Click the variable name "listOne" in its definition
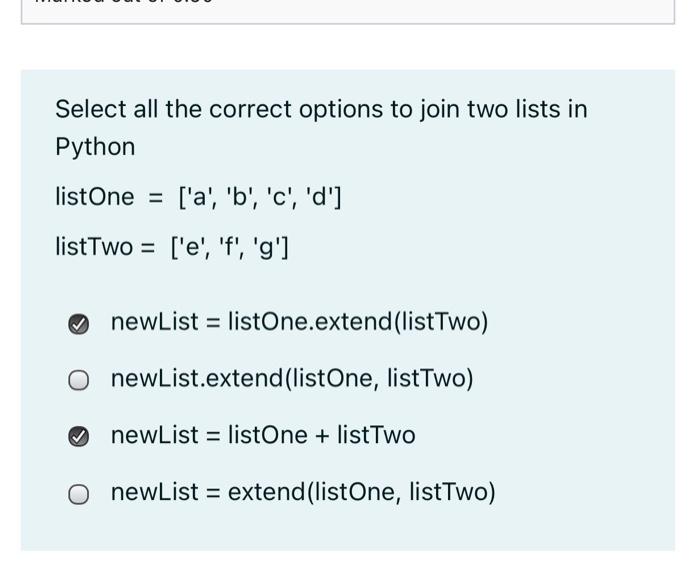This screenshot has height=569, width=700. click(94, 197)
